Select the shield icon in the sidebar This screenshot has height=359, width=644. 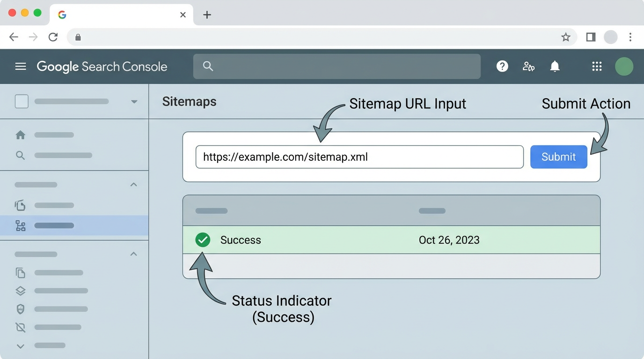tap(20, 309)
